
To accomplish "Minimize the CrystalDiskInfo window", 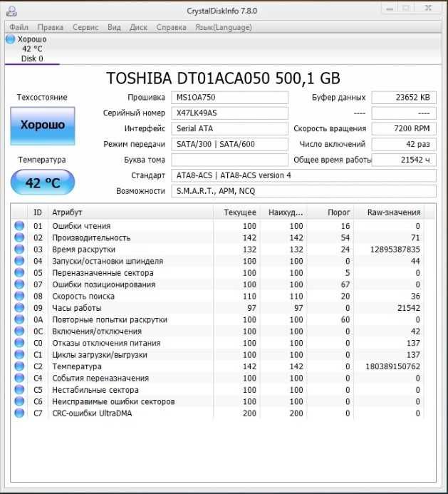I will [x=390, y=9].
